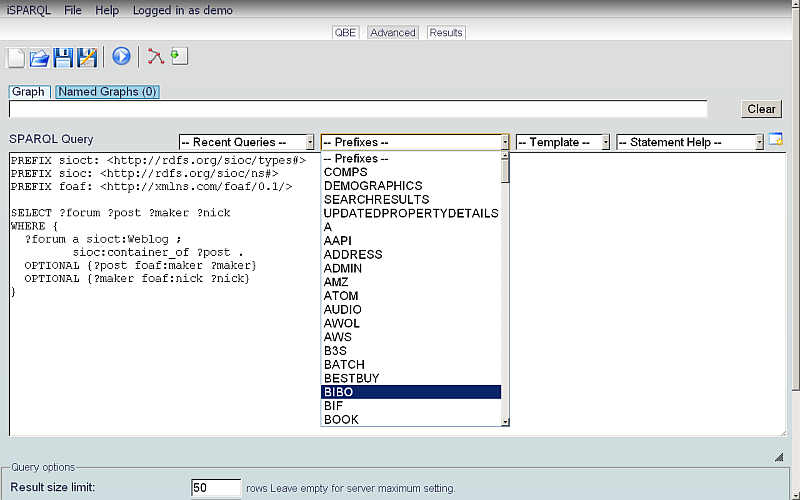Switch to the Advanced tab
Viewport: 800px width, 500px height.
(393, 33)
